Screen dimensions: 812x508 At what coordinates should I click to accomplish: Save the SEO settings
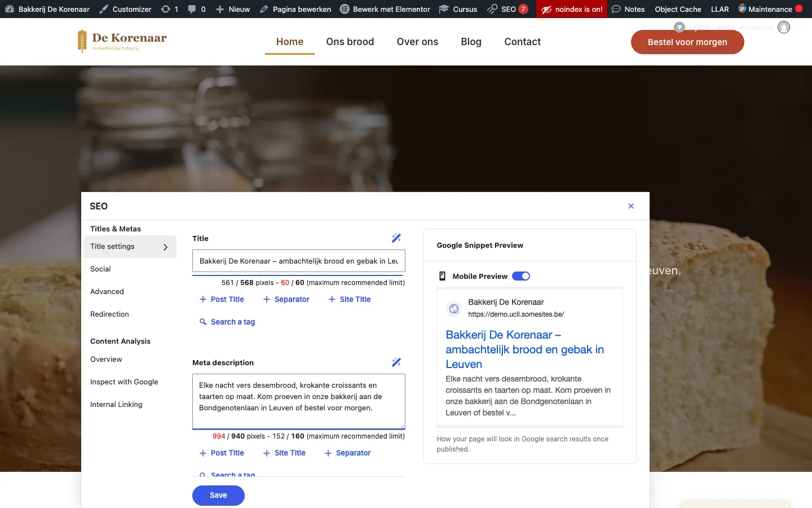coord(218,495)
